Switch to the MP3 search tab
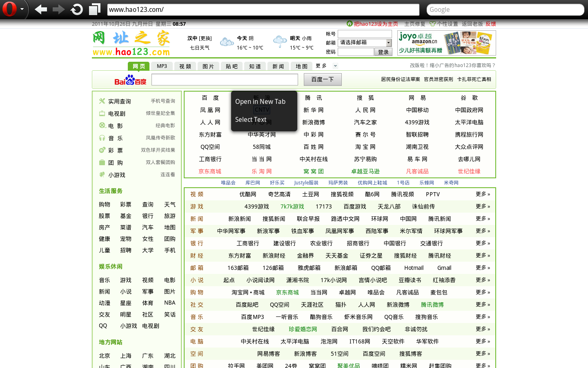 pyautogui.click(x=162, y=66)
